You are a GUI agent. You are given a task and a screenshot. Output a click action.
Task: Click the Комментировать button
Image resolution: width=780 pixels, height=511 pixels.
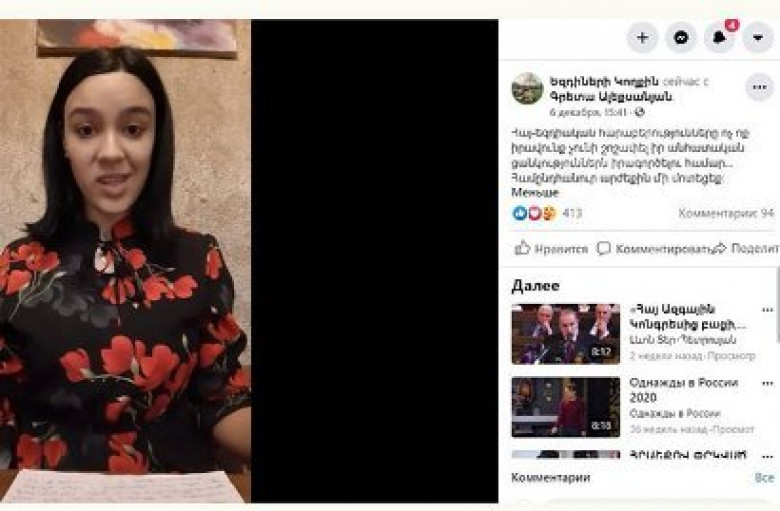[655, 248]
